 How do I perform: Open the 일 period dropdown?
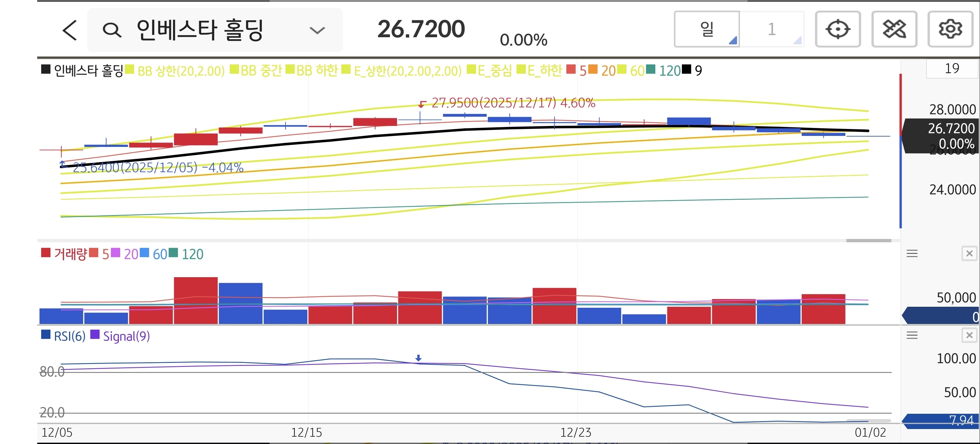[707, 29]
